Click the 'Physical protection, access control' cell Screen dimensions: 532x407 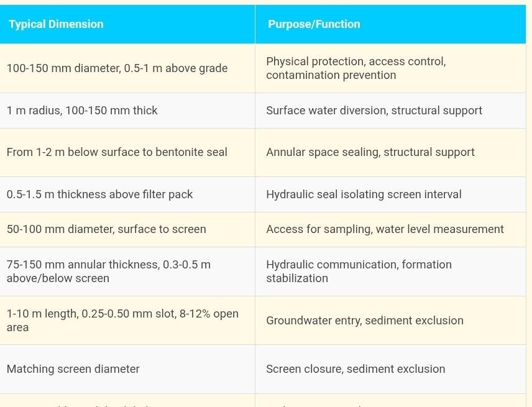click(x=355, y=68)
